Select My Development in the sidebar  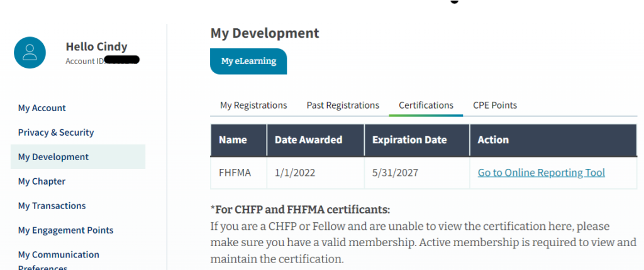coord(53,157)
